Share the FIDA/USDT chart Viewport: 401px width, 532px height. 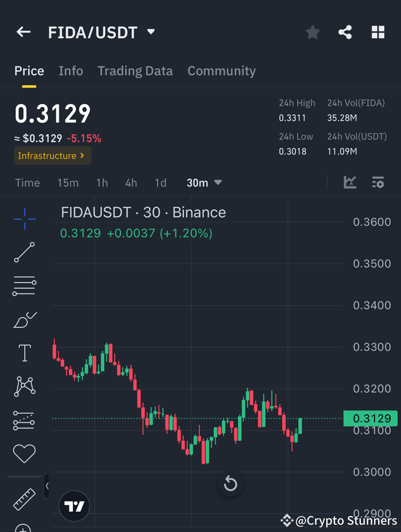pos(345,32)
